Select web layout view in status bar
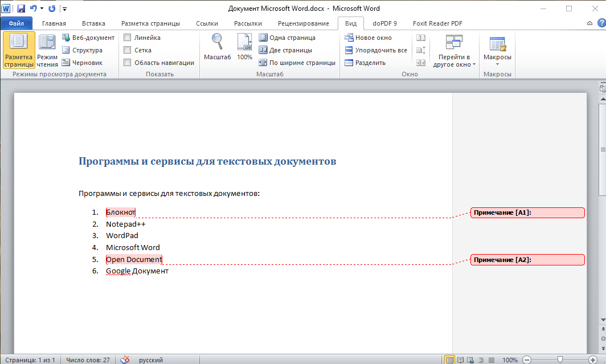606x364 pixels. tap(470, 360)
